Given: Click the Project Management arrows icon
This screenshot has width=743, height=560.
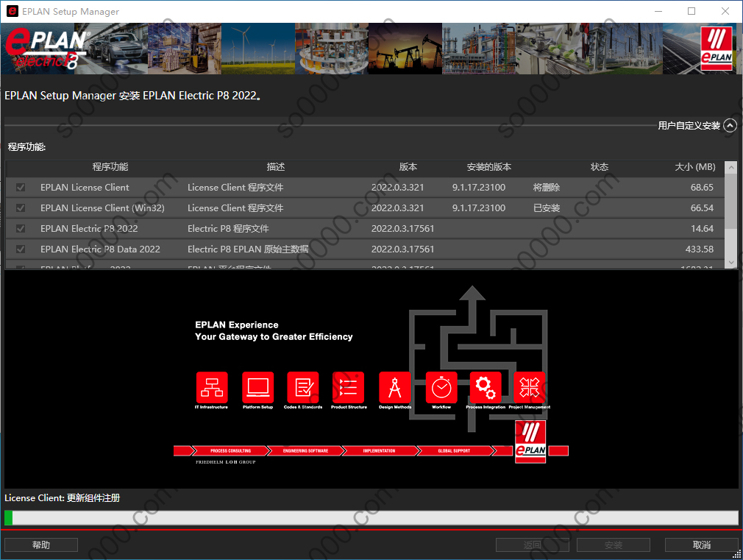Looking at the screenshot, I should [529, 387].
